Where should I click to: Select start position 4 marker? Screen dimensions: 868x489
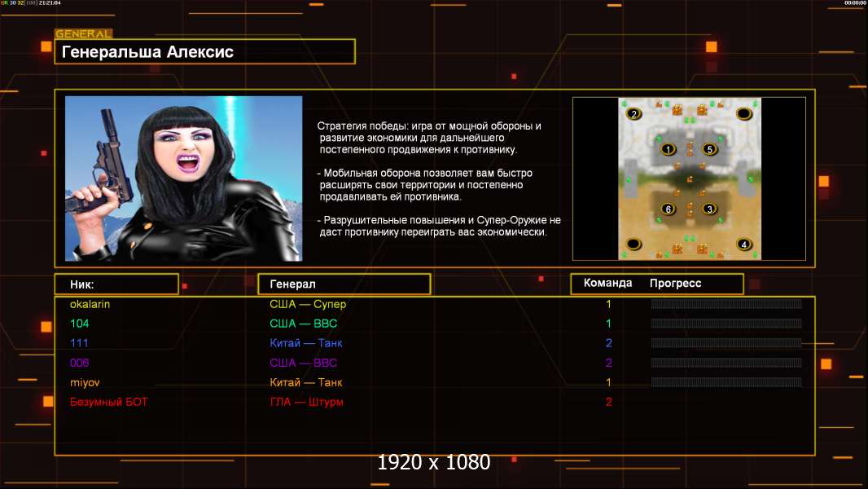(743, 244)
